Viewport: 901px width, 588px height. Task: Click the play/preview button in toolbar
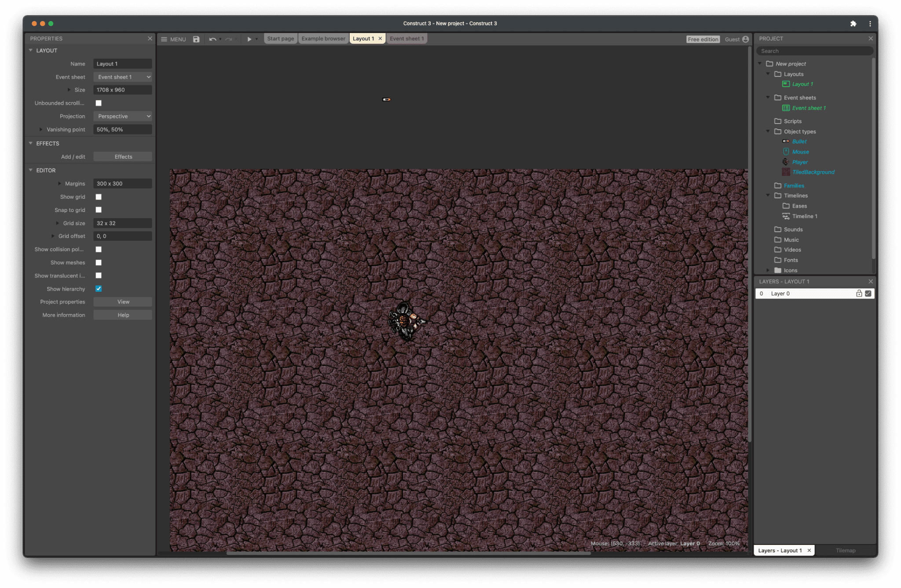click(x=248, y=39)
